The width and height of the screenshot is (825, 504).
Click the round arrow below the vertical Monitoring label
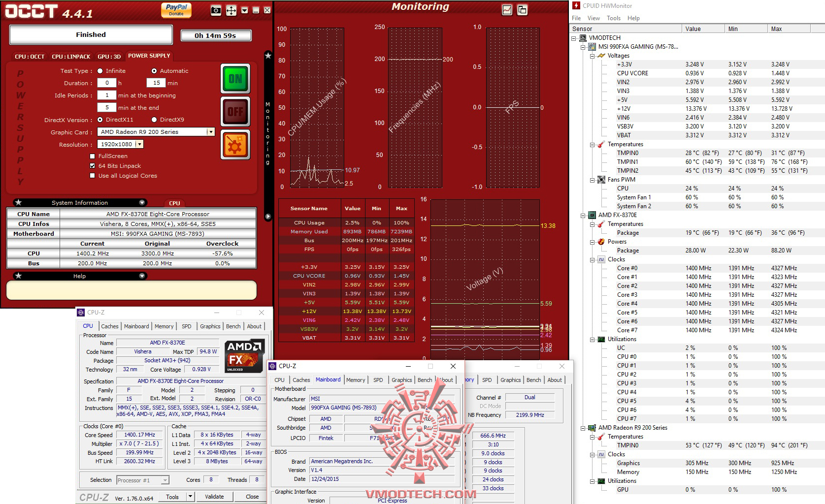coord(268,217)
